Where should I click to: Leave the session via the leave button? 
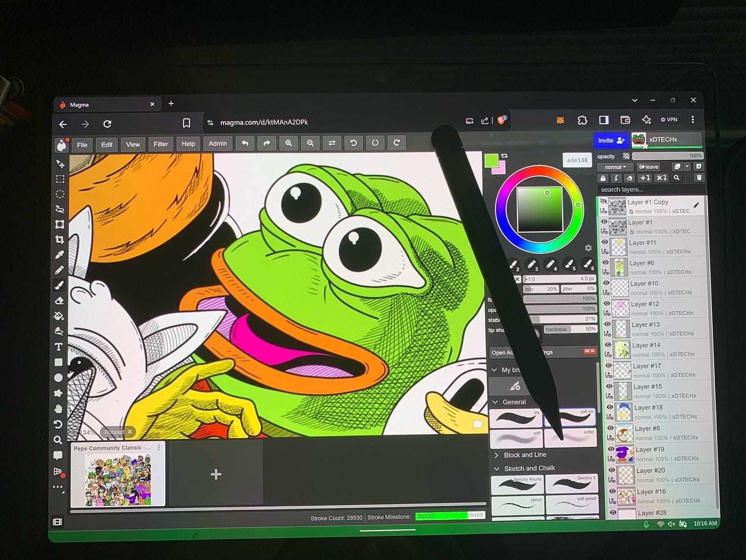click(x=649, y=167)
